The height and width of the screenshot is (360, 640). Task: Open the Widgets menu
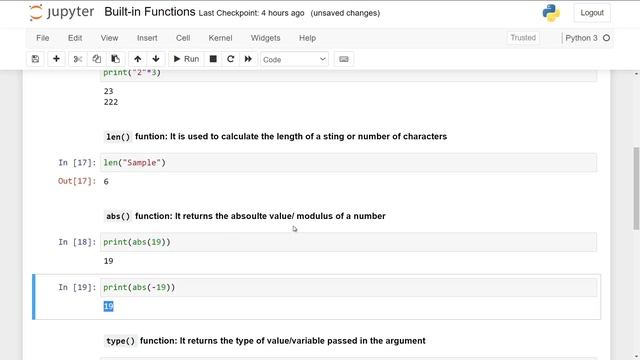(265, 38)
